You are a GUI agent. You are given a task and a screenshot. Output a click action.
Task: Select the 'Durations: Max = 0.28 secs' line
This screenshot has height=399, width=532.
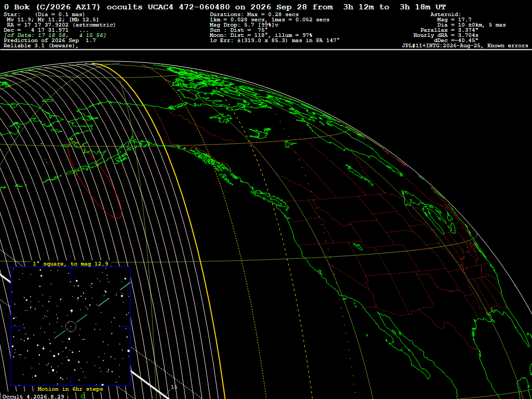point(254,15)
